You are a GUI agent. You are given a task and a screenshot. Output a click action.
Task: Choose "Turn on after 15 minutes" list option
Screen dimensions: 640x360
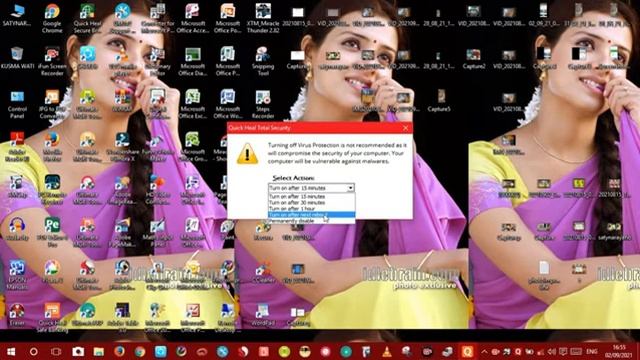311,197
